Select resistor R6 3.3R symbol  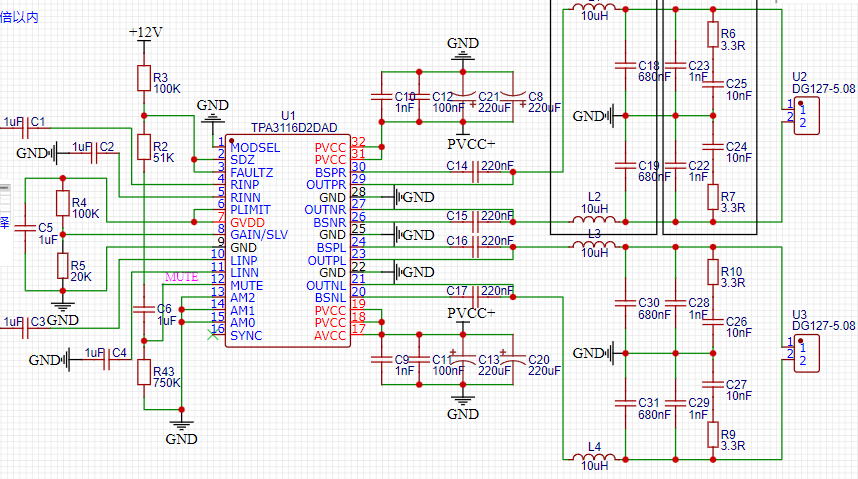click(x=712, y=34)
